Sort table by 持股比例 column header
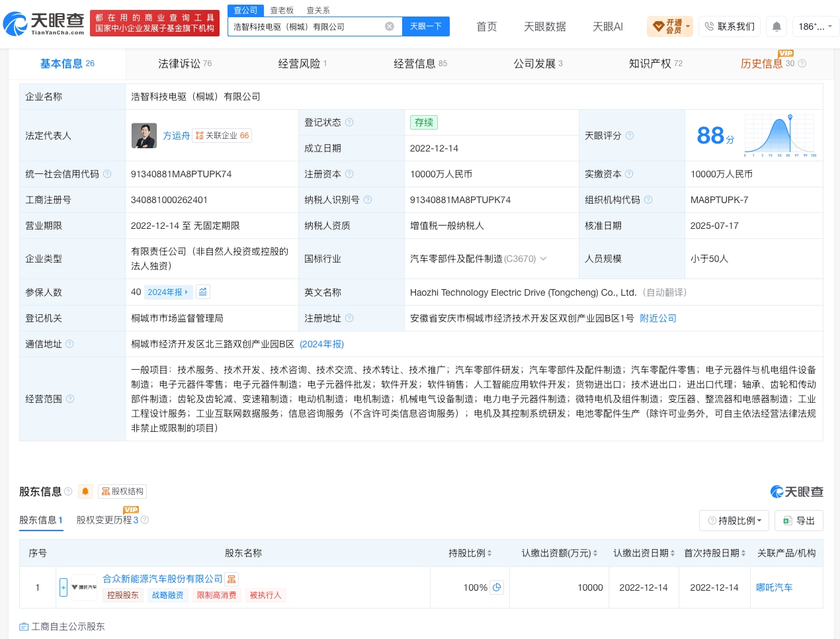This screenshot has width=840, height=639. (x=470, y=553)
